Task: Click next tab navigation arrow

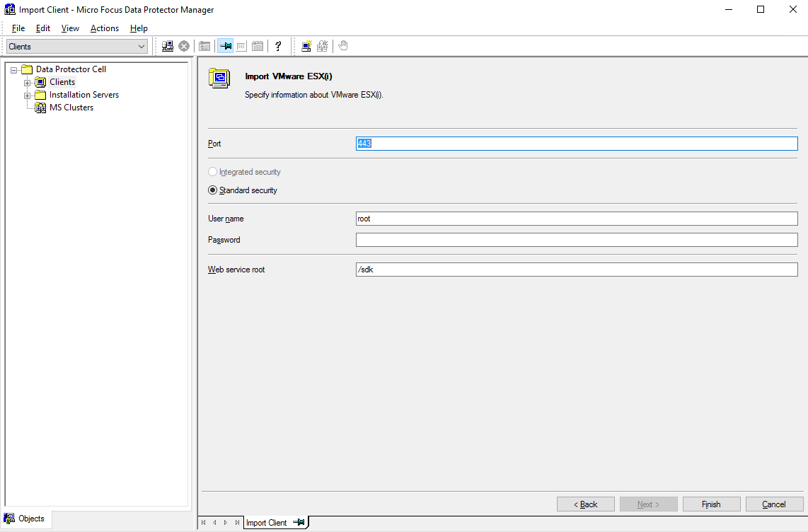Action: point(226,522)
